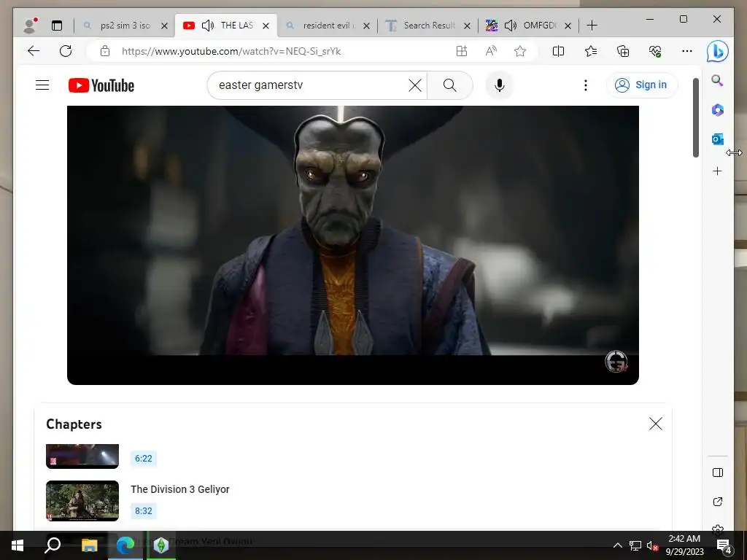Open the sidebar tab layout icon
Screen dimensions: 747x560
point(718,472)
